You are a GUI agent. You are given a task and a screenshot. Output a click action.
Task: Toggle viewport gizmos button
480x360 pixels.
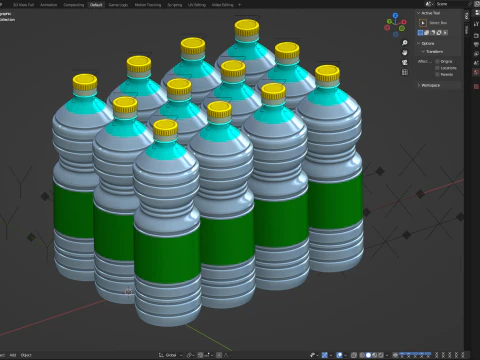325,355
